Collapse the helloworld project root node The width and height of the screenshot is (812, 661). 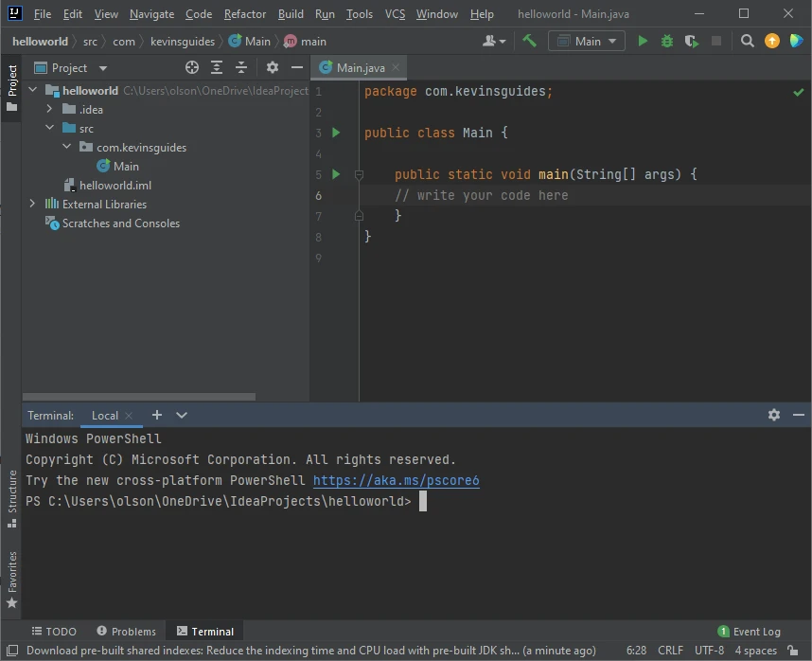click(x=32, y=90)
